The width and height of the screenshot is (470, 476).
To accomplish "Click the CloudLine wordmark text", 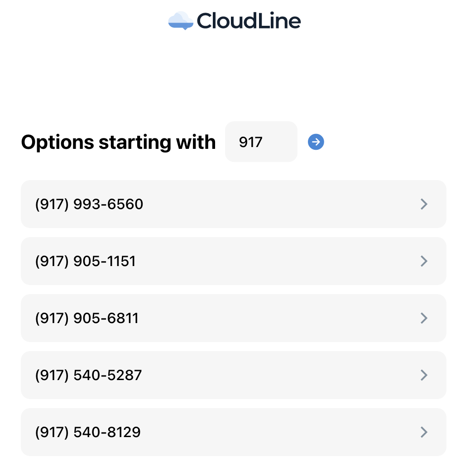I will (249, 21).
